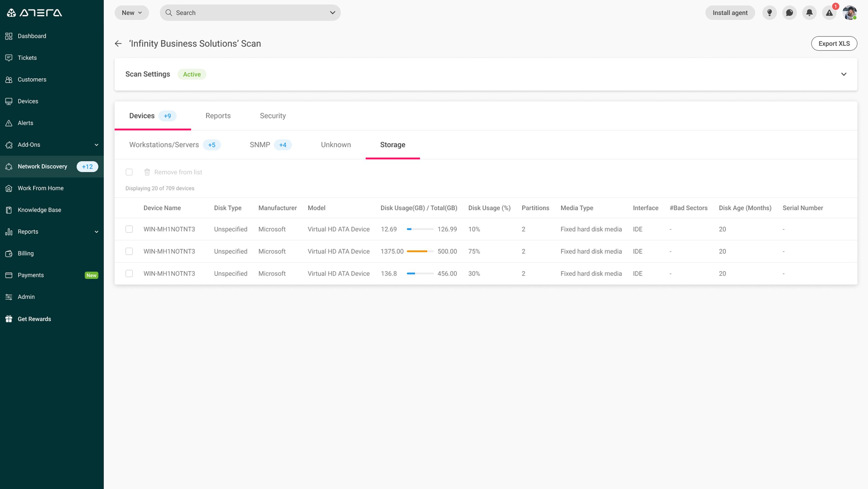Click the +12 Network Discovery badge

coord(87,167)
